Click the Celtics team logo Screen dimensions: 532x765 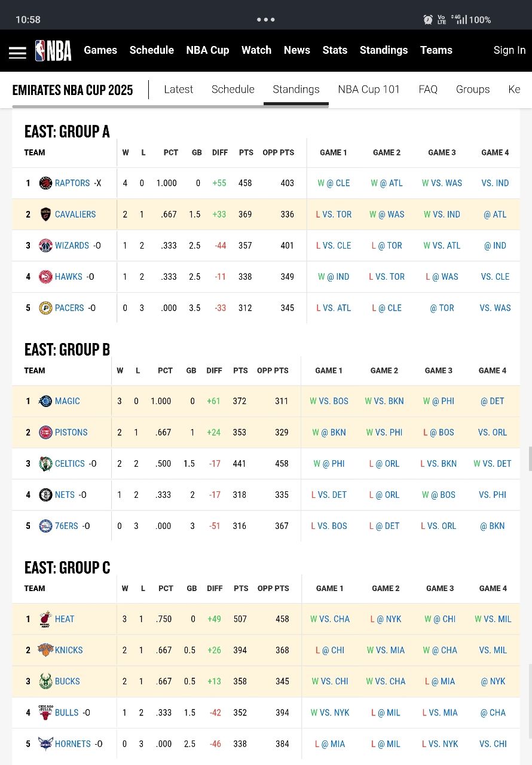tap(45, 463)
